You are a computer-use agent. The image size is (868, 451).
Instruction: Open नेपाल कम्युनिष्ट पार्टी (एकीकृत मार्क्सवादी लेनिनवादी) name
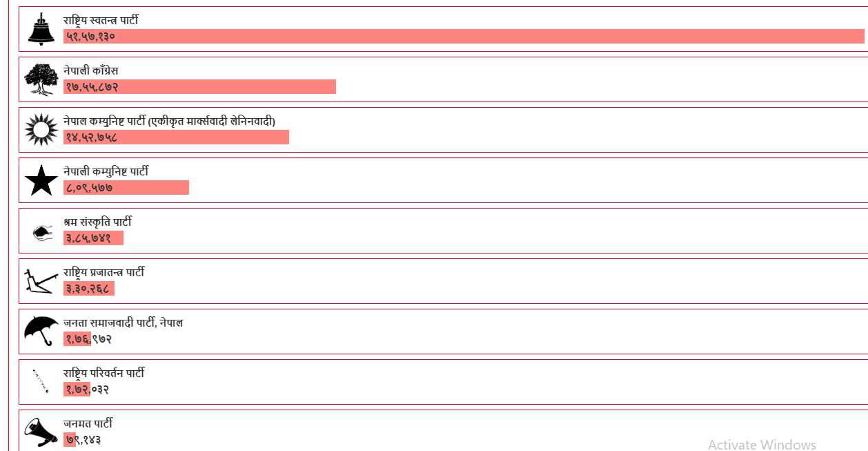[170, 122]
